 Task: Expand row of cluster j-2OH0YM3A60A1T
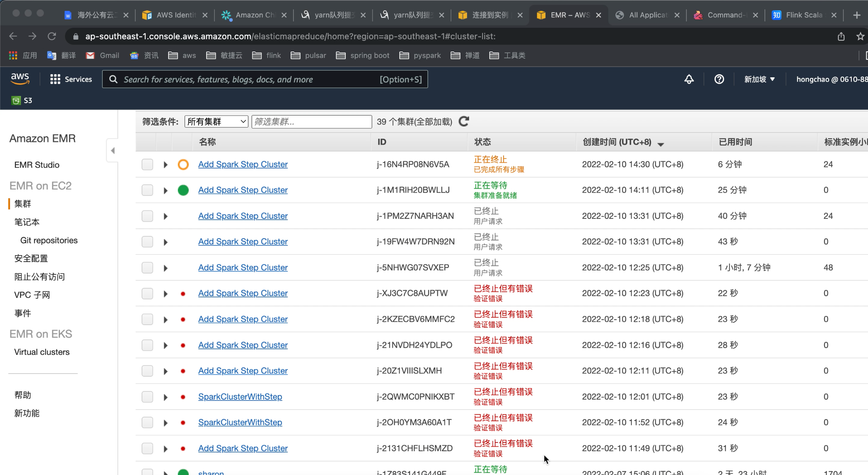[x=165, y=423]
